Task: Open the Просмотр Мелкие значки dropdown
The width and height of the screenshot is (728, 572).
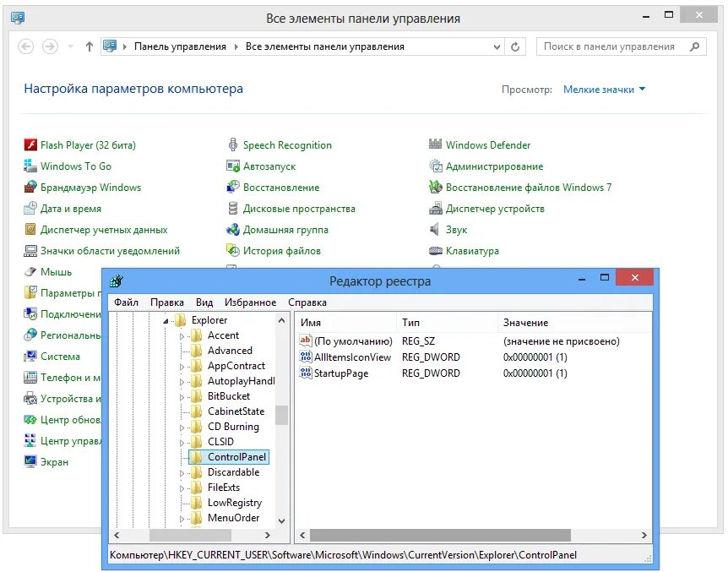Action: pos(604,90)
